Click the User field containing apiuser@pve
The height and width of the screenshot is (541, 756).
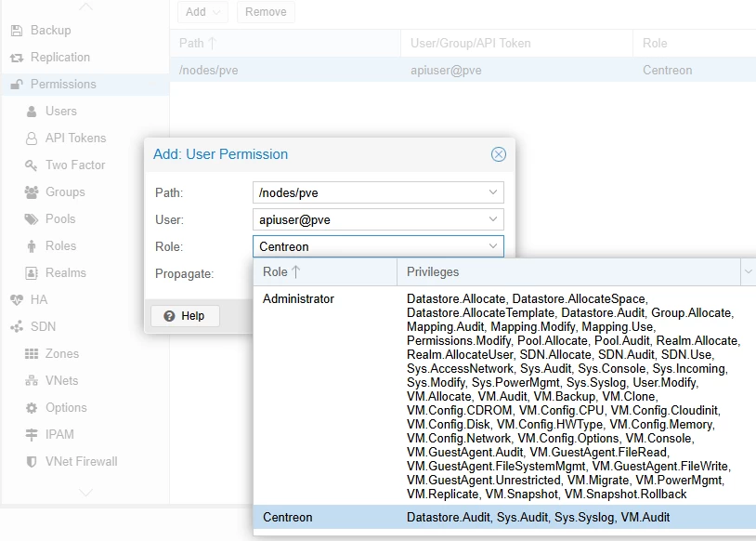[379, 219]
